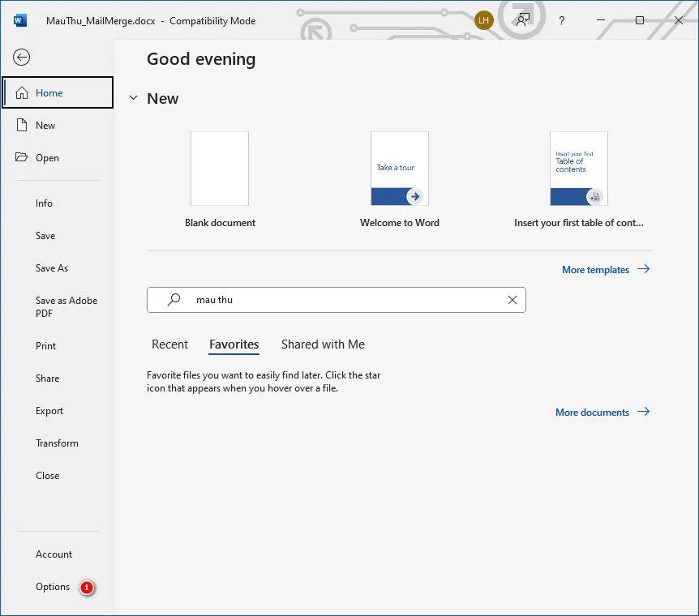Image resolution: width=699 pixels, height=616 pixels.
Task: Click the LH account avatar
Action: point(483,20)
